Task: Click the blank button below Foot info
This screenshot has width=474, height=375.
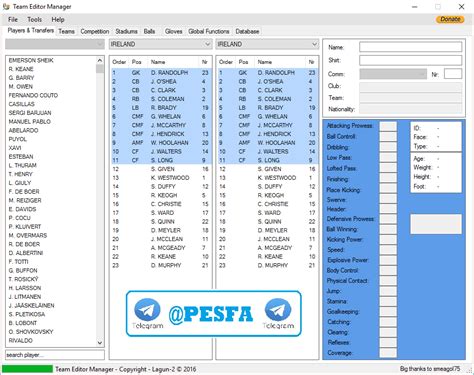Action: tap(436, 224)
